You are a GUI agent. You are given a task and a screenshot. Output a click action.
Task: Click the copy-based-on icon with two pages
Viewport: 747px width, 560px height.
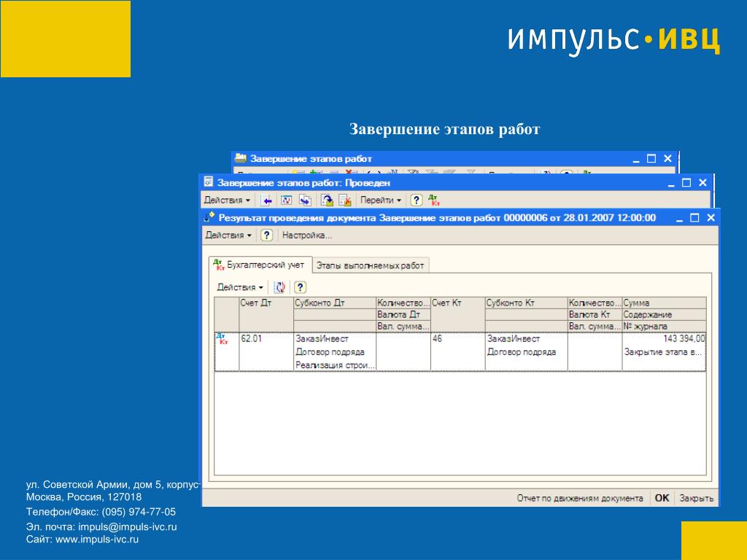coord(305,201)
